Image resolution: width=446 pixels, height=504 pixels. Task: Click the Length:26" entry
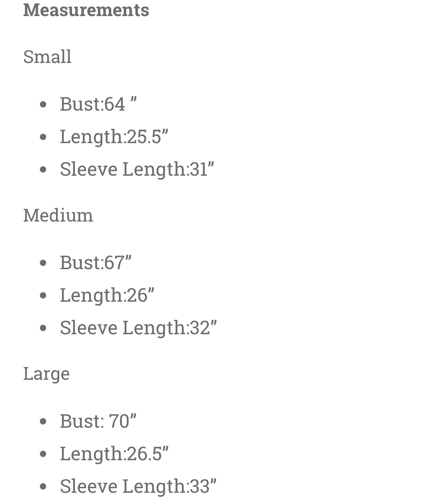point(107,295)
